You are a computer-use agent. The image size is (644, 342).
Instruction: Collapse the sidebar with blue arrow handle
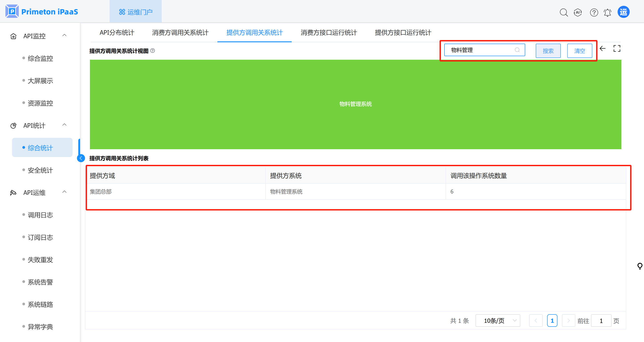(x=81, y=158)
